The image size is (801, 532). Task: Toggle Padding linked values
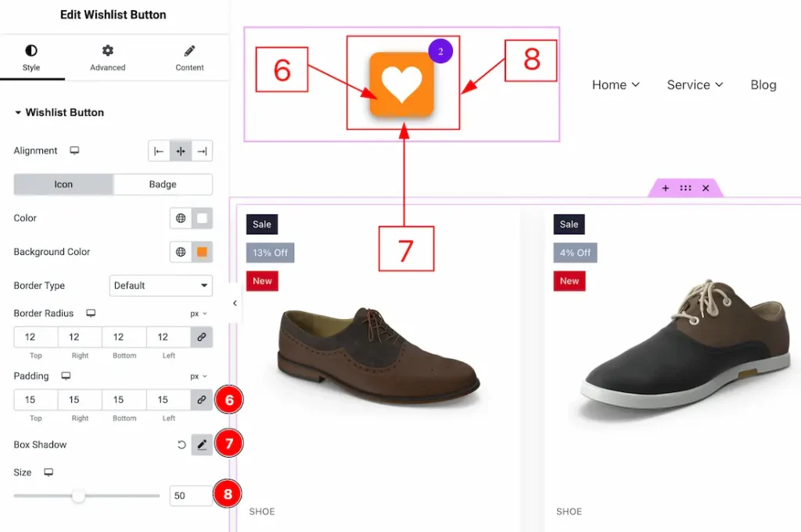pyautogui.click(x=202, y=400)
